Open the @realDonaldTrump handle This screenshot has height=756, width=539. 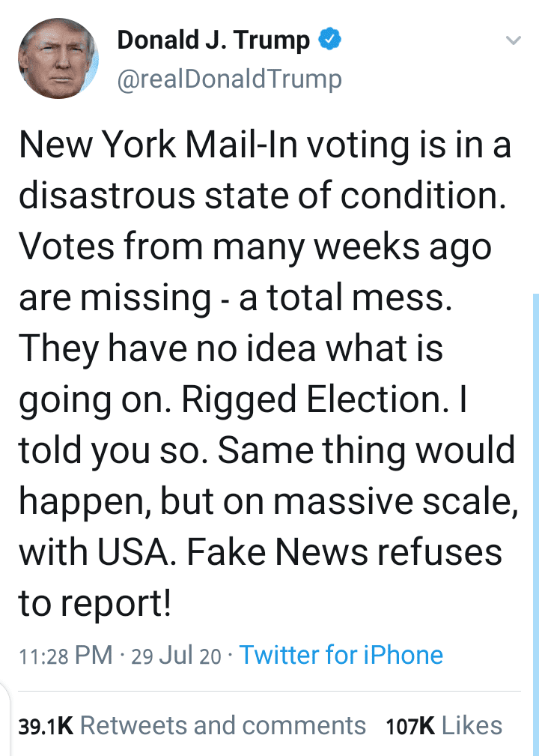[229, 79]
